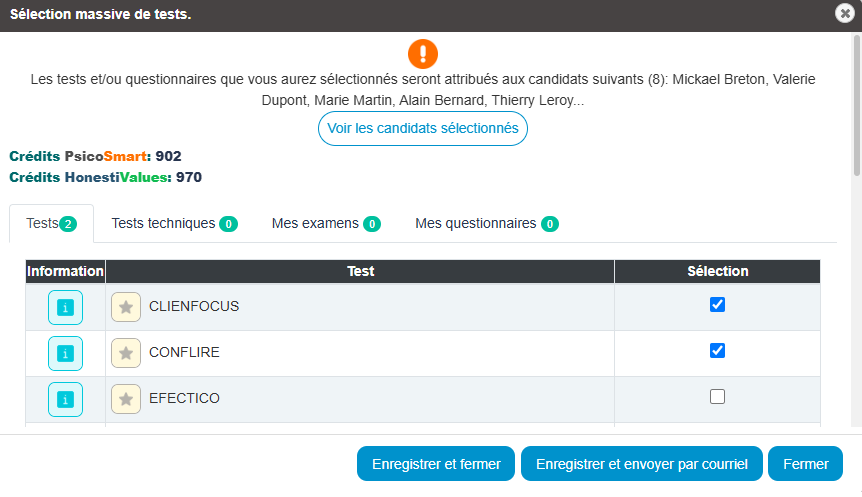Screen dimensions: 862x497
Task: Click the Fermer button
Action: [805, 463]
